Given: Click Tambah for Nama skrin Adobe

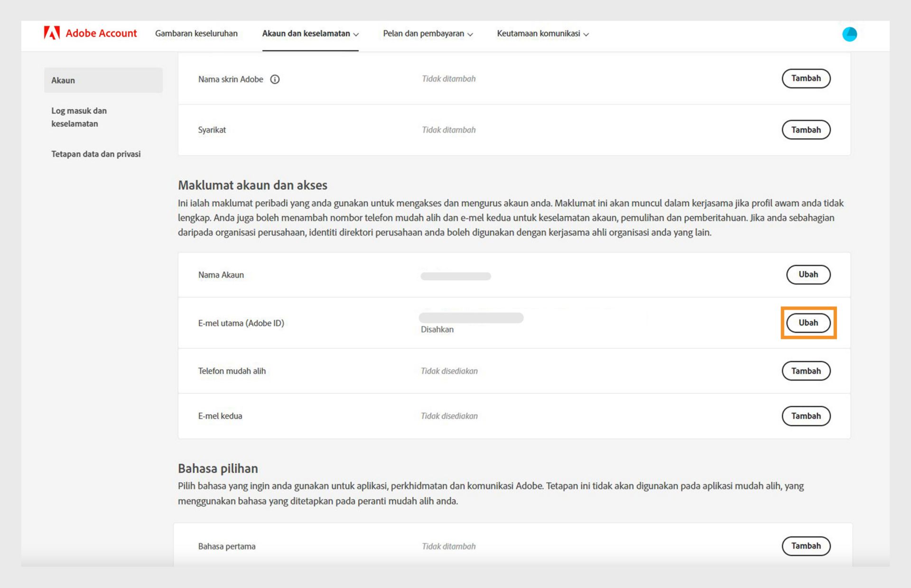Looking at the screenshot, I should click(x=805, y=79).
